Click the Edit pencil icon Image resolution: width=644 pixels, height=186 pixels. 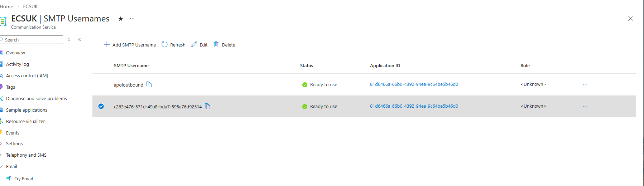(194, 44)
